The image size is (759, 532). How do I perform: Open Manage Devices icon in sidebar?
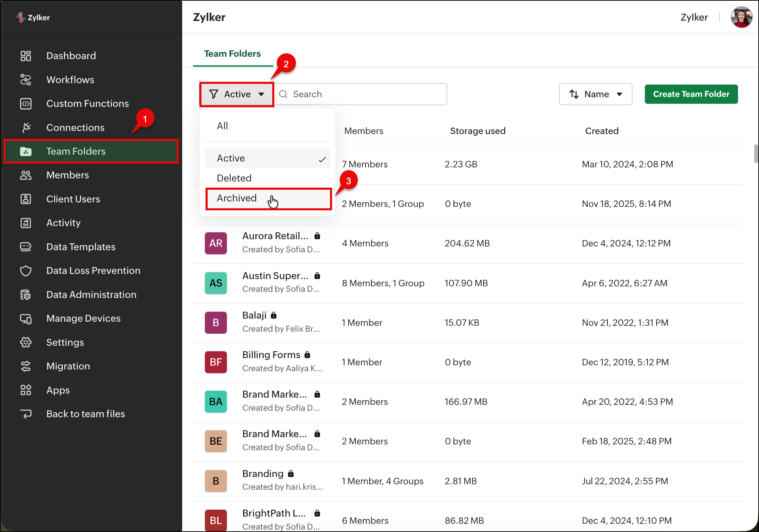[x=26, y=319]
